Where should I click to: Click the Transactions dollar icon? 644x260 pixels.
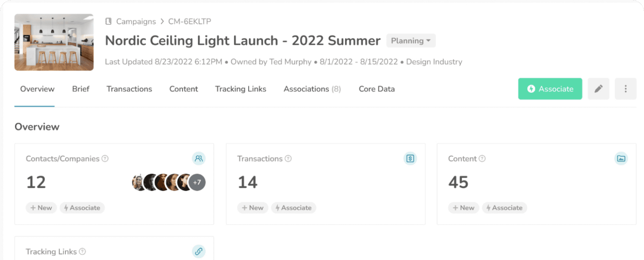coord(410,158)
